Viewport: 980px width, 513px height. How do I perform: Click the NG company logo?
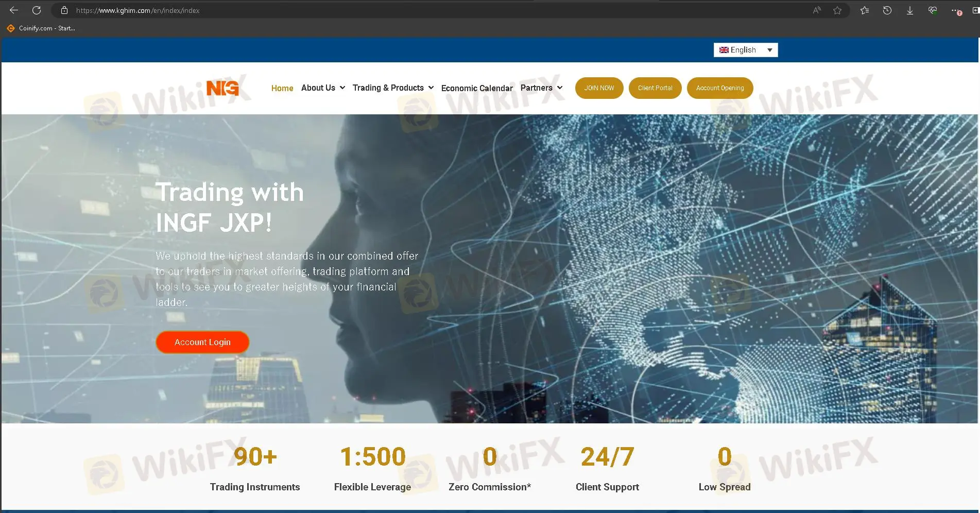223,88
